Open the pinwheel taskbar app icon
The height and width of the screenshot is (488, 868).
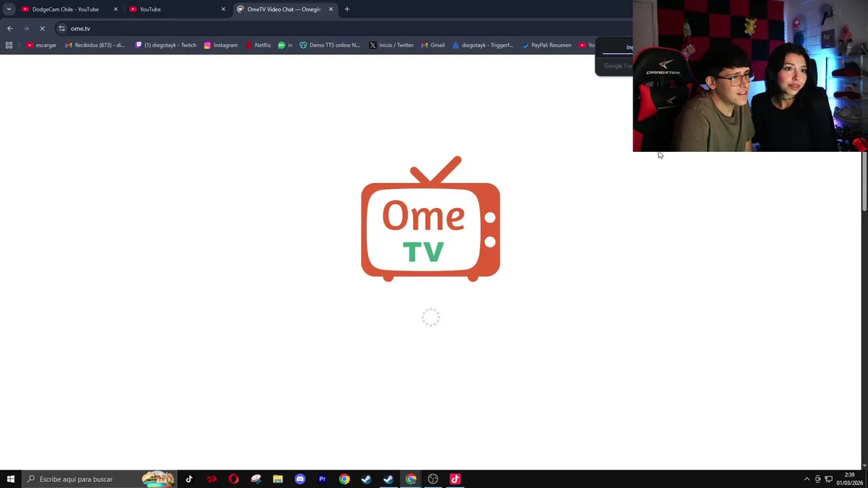[256, 479]
